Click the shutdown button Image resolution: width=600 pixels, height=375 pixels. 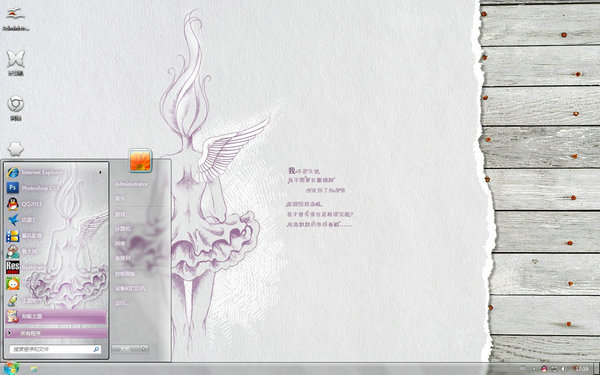125,349
